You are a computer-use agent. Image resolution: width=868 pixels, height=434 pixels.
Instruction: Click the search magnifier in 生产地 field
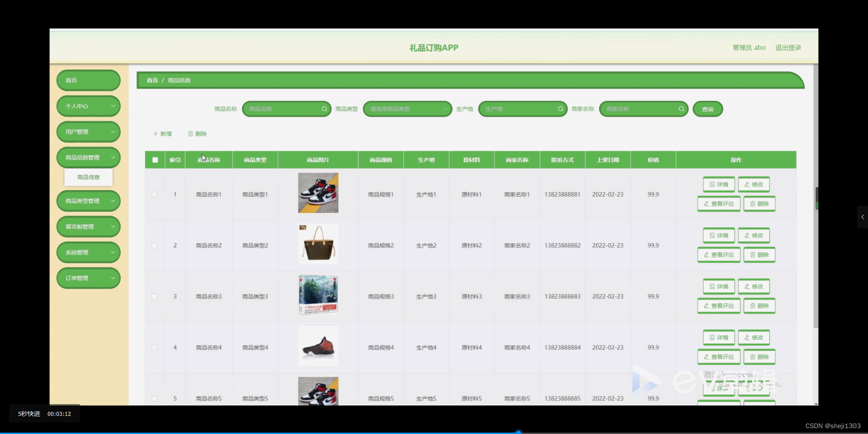(x=560, y=108)
